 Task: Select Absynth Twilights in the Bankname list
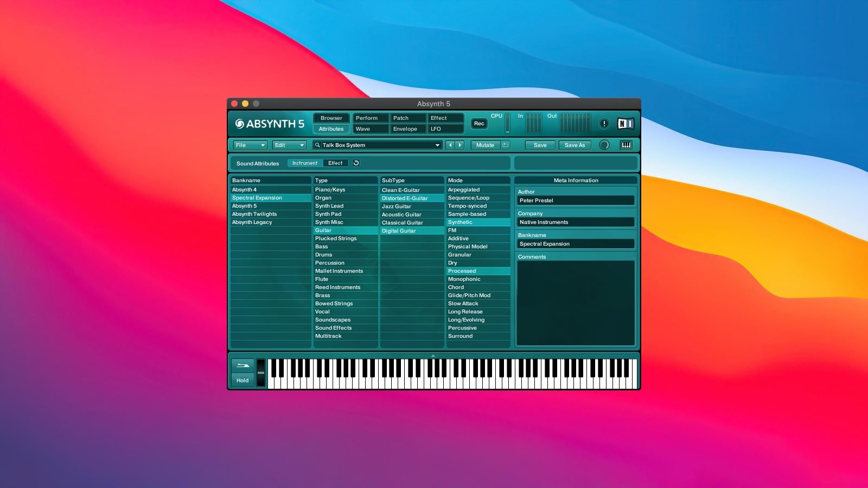pos(254,214)
